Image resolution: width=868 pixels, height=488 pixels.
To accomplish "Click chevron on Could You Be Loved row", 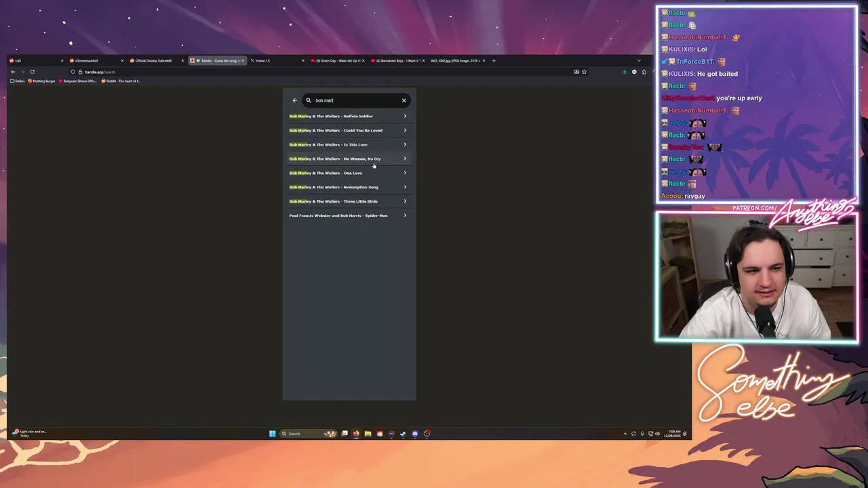I will pos(405,130).
